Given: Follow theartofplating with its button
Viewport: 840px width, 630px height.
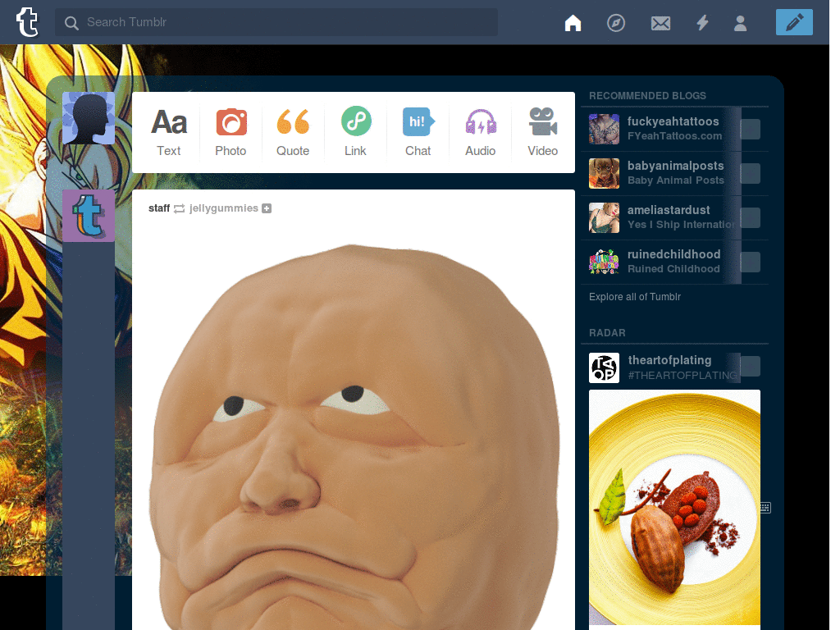Looking at the screenshot, I should [750, 367].
